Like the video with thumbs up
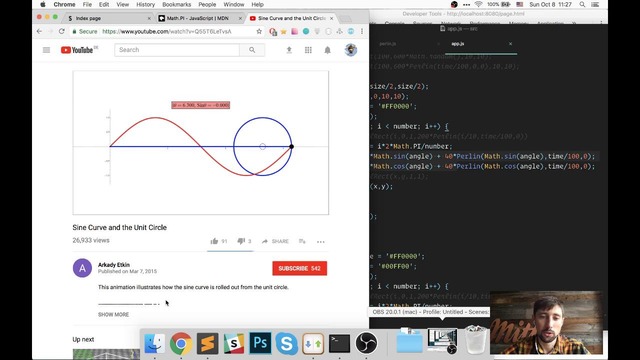Image resolution: width=640 pixels, height=360 pixels. click(214, 241)
